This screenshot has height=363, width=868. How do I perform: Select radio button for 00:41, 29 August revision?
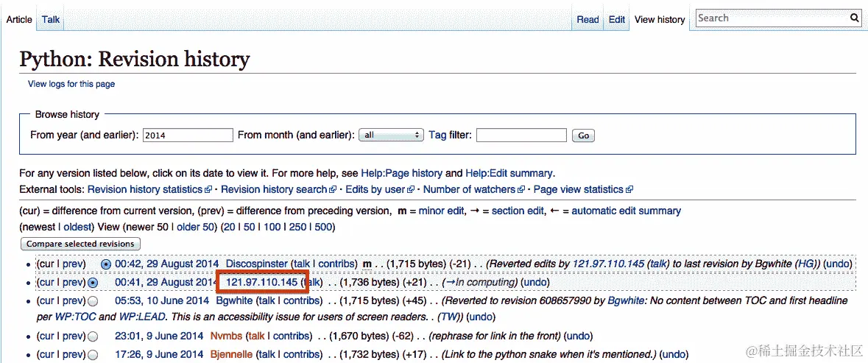coord(93,282)
